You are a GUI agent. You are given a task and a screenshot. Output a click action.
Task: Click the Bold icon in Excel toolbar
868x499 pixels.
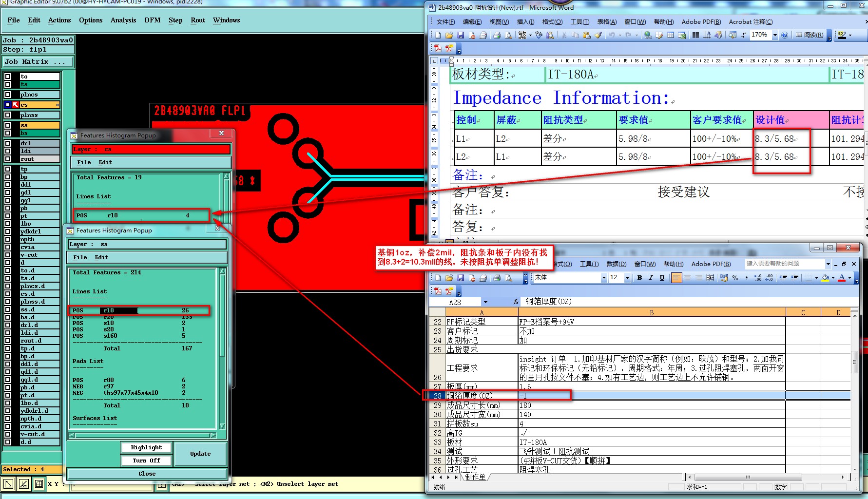point(639,278)
